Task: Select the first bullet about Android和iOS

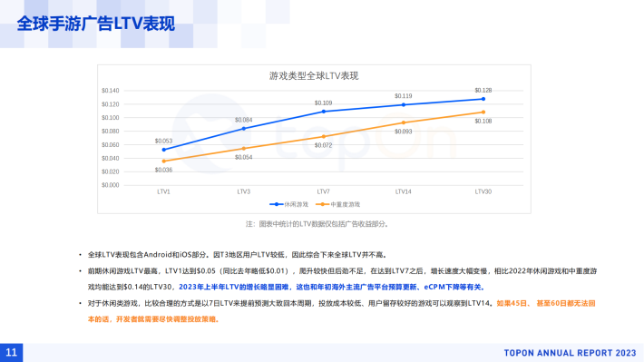Action: 237,255
